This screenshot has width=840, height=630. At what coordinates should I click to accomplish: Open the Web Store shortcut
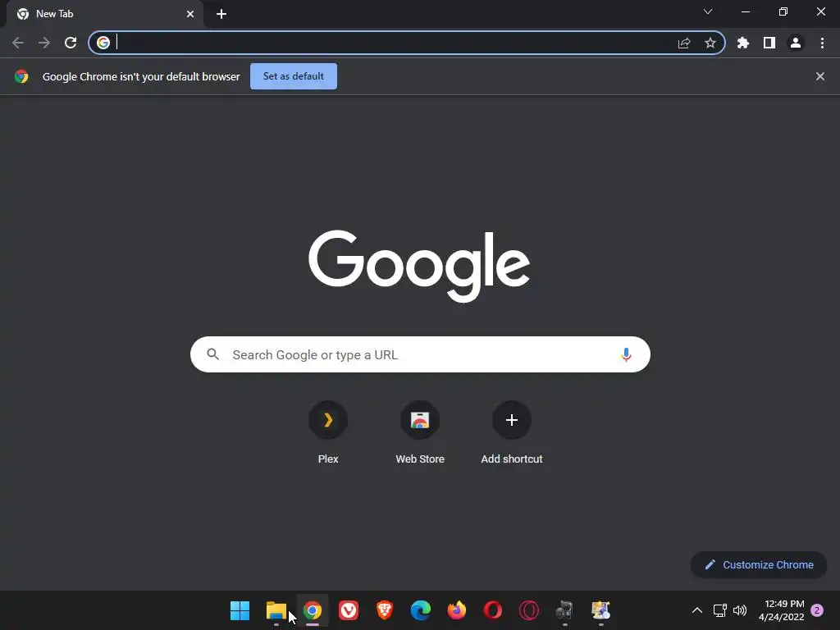(x=420, y=433)
